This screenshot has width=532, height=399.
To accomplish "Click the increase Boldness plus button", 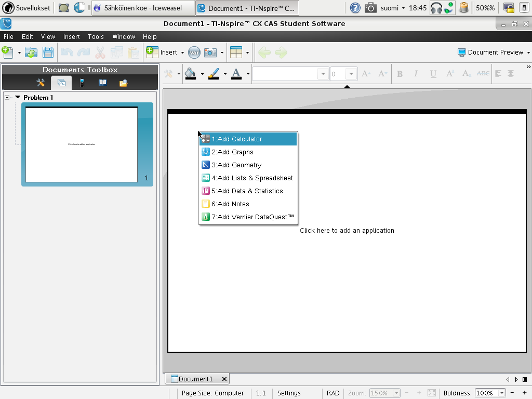I will (x=525, y=393).
